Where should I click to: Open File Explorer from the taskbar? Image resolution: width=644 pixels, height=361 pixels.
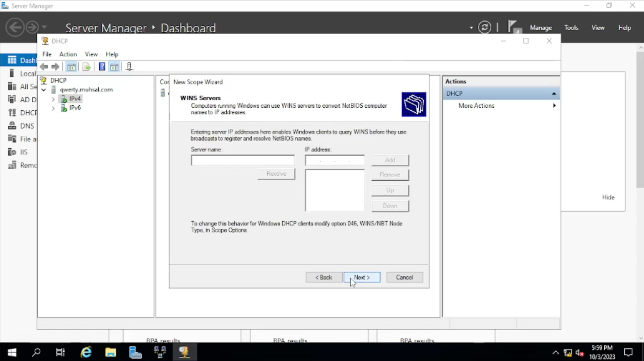coord(111,352)
